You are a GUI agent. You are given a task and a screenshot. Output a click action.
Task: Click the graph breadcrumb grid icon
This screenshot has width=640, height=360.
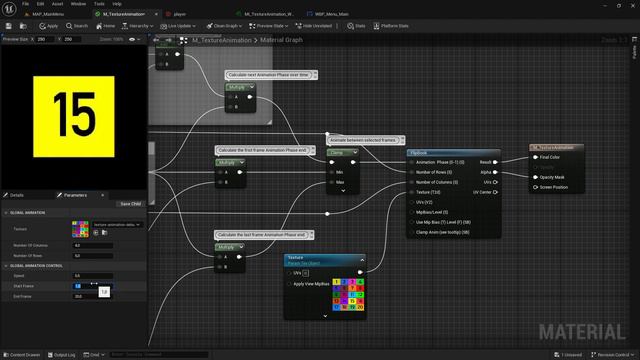[x=184, y=40]
